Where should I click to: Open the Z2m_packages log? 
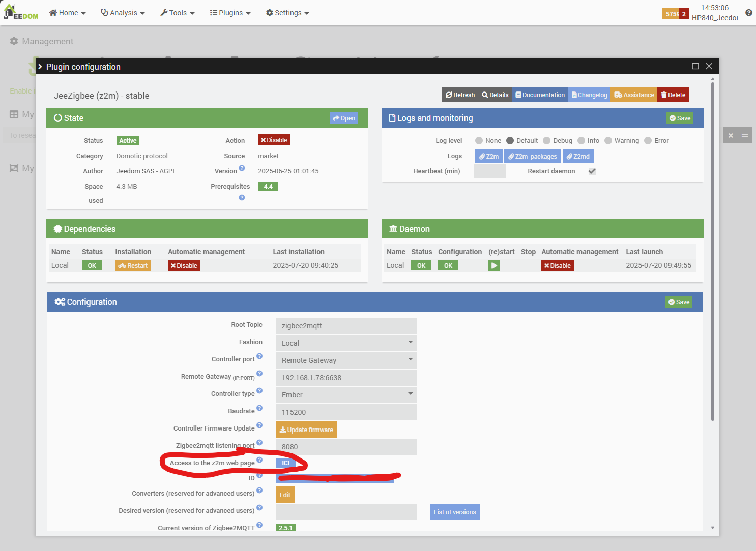(x=532, y=157)
